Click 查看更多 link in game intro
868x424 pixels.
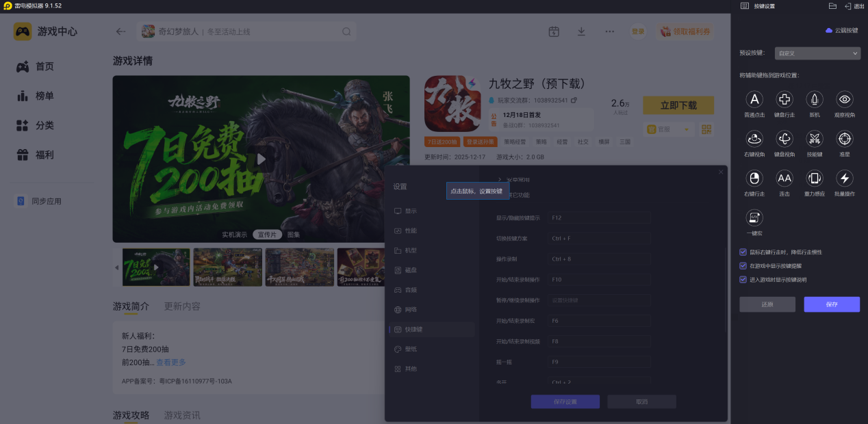[x=171, y=362]
